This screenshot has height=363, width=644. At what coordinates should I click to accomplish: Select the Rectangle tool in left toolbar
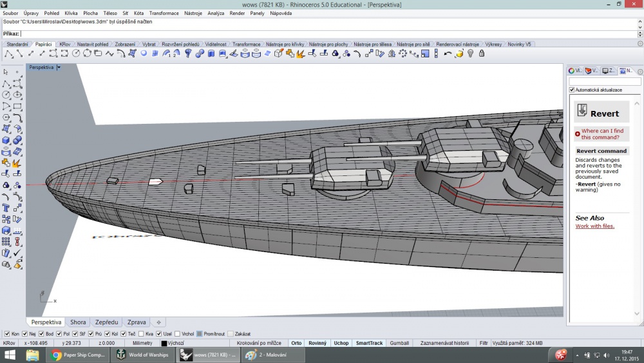(x=17, y=106)
